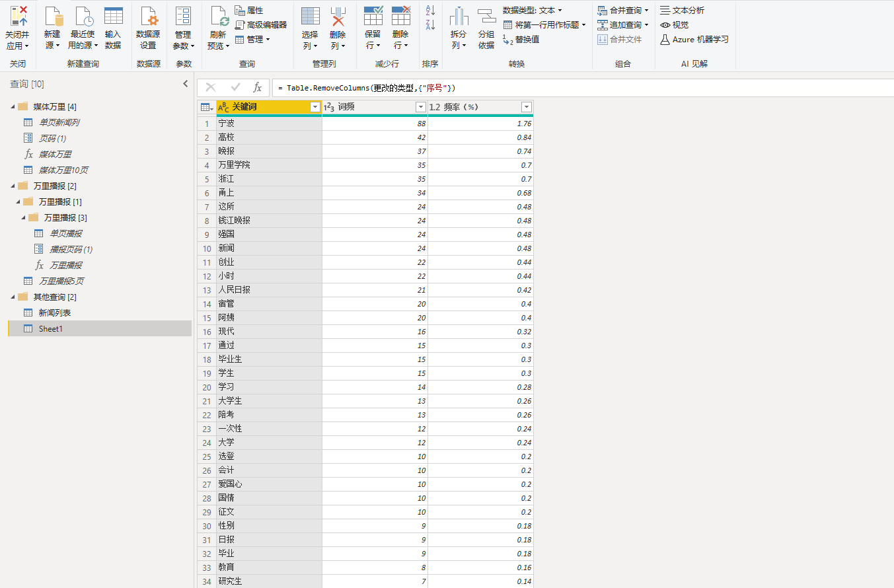Click the Choose Columns (选择列) icon
This screenshot has width=894, height=588.
pos(310,17)
